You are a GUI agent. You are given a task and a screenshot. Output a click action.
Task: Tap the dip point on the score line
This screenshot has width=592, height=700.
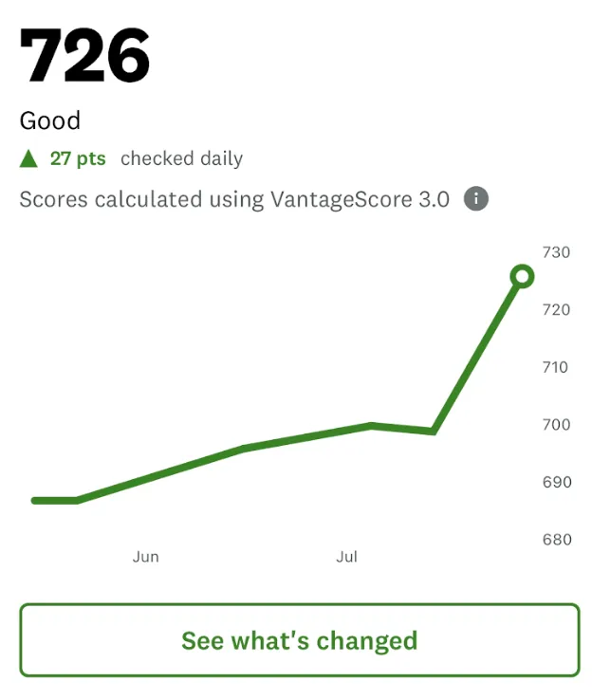(433, 431)
